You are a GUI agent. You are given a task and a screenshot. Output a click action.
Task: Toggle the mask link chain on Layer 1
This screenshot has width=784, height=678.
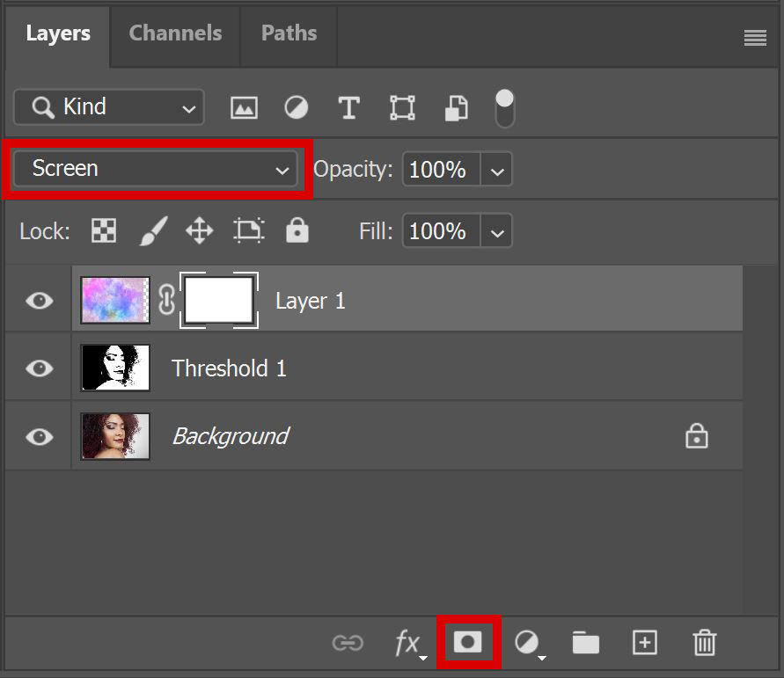pos(166,300)
